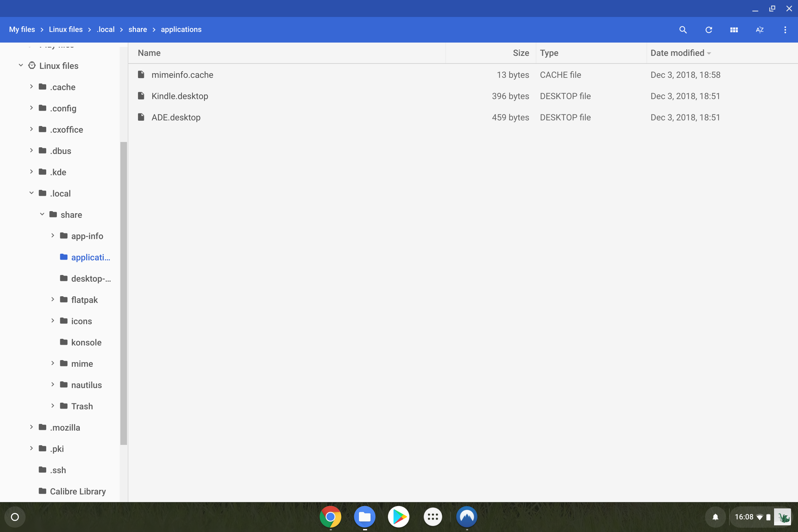Open the app launcher
798x532 pixels.
click(x=433, y=517)
